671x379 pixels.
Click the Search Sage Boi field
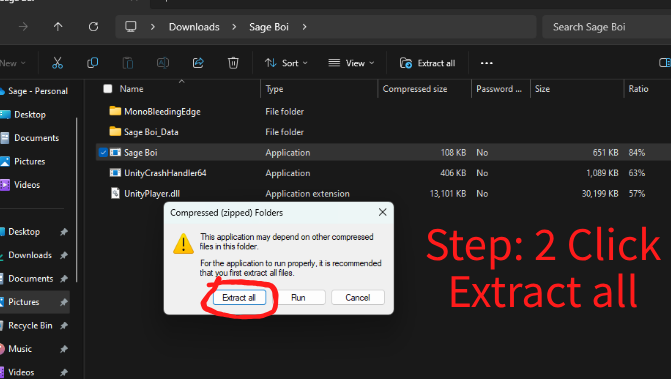606,27
